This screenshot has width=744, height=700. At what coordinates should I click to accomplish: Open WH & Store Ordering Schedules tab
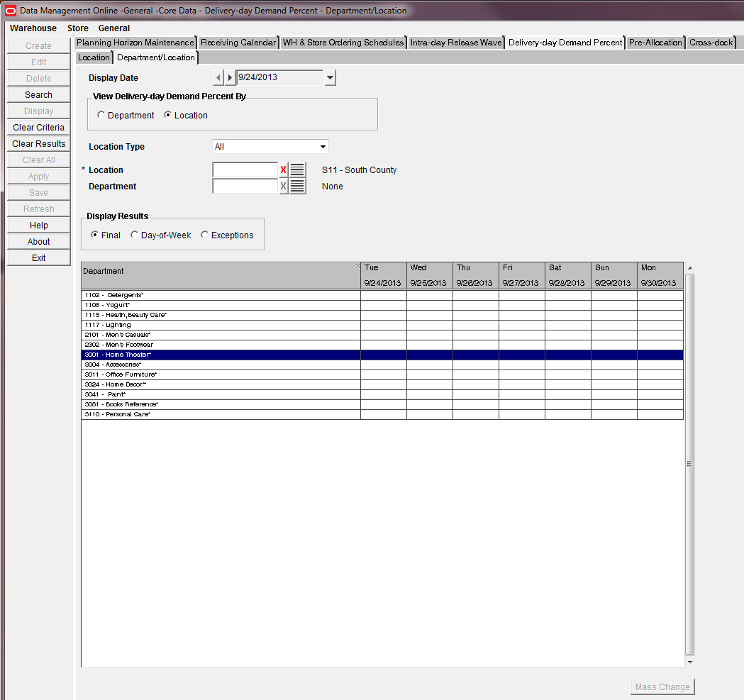(x=343, y=43)
